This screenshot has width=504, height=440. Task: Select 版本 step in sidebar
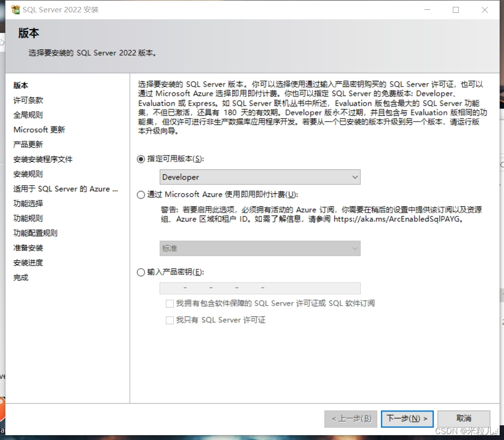21,86
